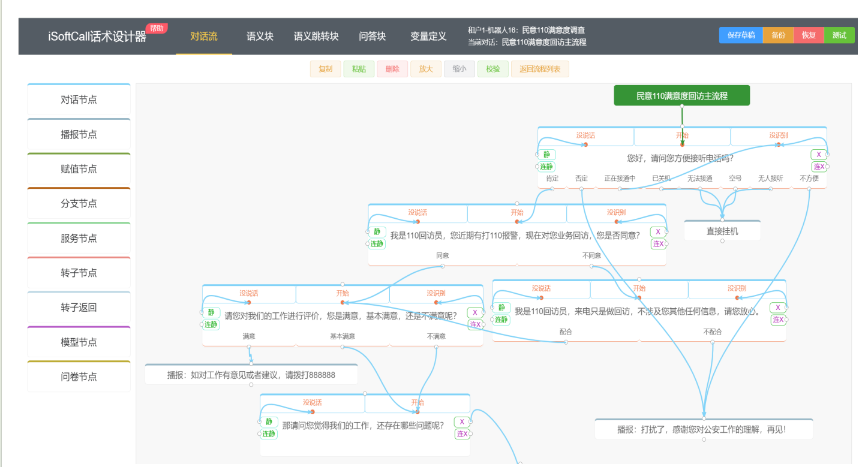
Task: Click the 静 tag on 存在哪些问题 node
Action: [269, 422]
